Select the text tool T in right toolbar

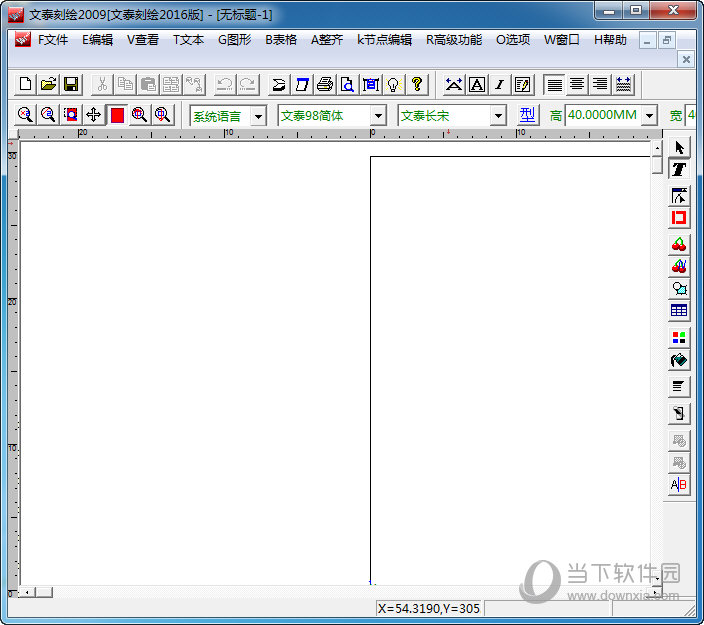680,170
